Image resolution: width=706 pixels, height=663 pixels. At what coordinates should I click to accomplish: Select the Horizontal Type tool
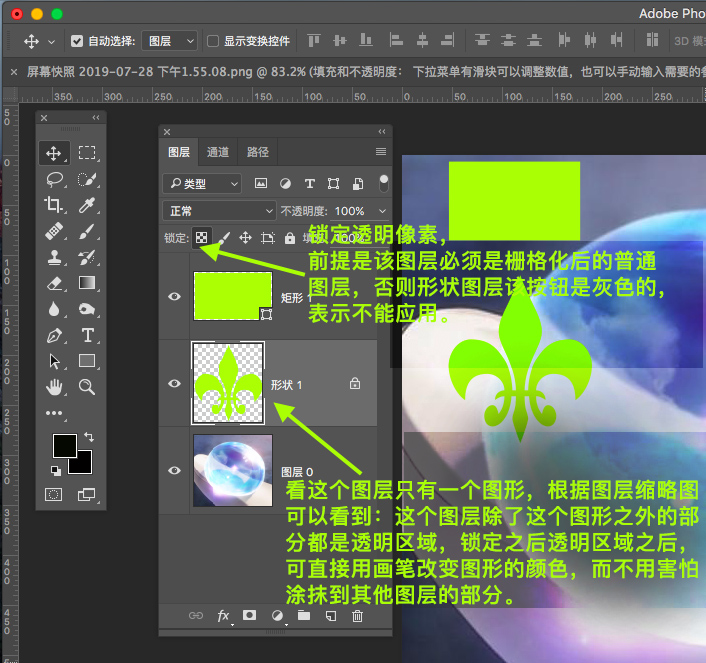coord(88,335)
